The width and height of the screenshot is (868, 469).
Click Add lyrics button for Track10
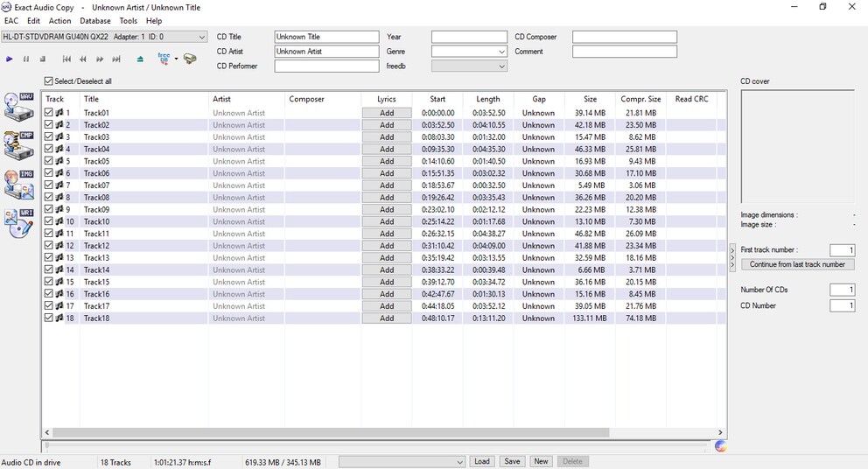[387, 221]
